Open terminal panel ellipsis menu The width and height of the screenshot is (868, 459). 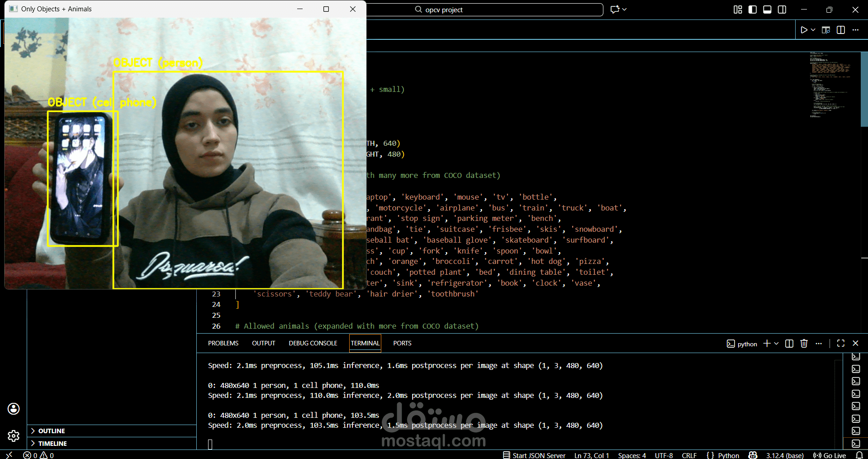(x=819, y=344)
